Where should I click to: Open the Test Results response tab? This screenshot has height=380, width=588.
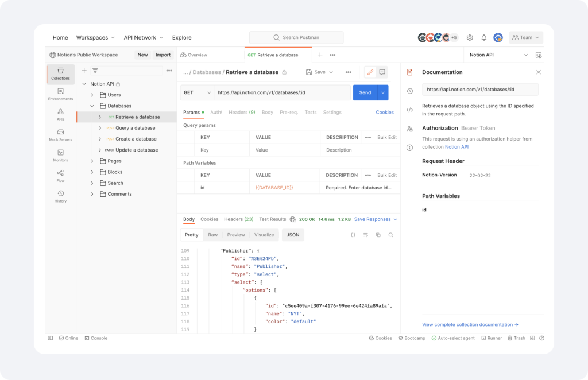(273, 219)
